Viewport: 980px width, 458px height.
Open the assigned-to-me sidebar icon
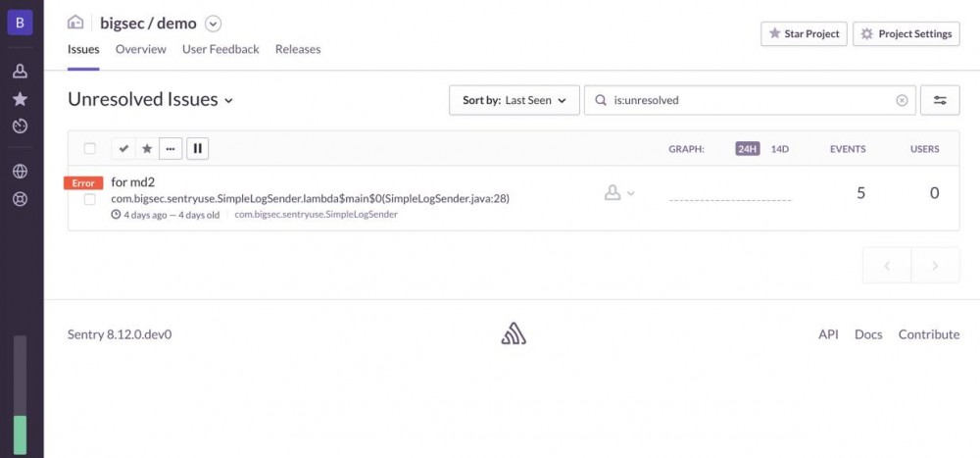click(20, 72)
